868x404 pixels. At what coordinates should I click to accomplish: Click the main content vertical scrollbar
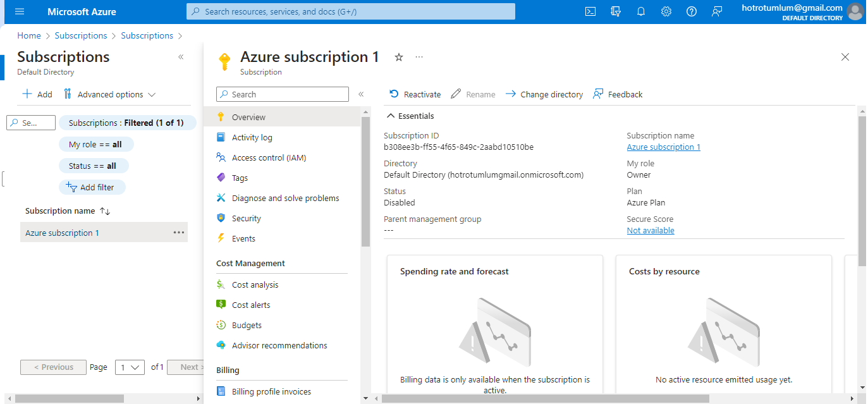[862, 190]
